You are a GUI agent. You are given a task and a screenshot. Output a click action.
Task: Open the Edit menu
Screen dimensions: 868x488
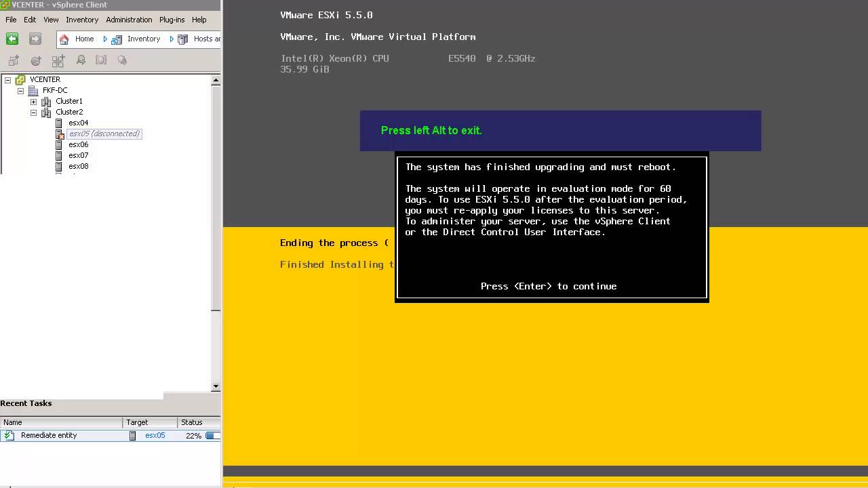30,20
